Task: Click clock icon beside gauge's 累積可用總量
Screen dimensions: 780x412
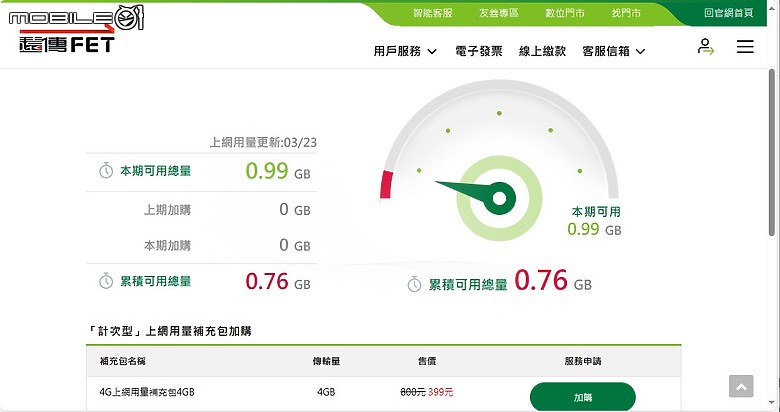Action: click(x=414, y=284)
